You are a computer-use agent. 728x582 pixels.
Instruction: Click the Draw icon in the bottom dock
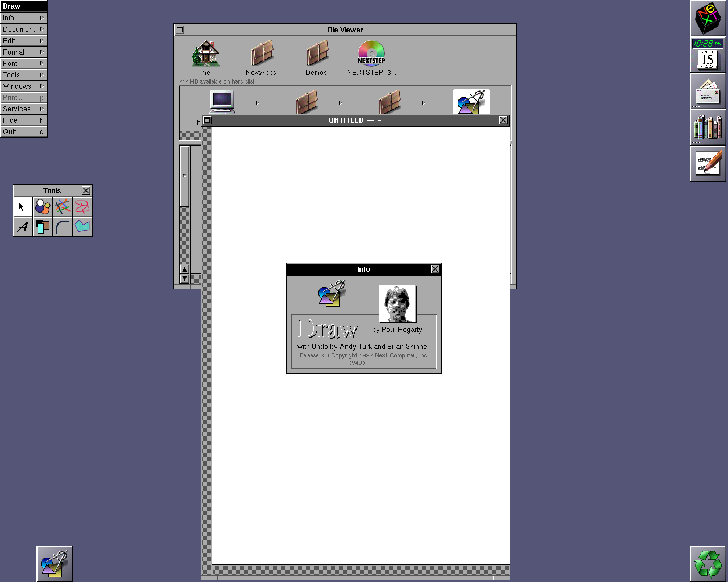55,564
